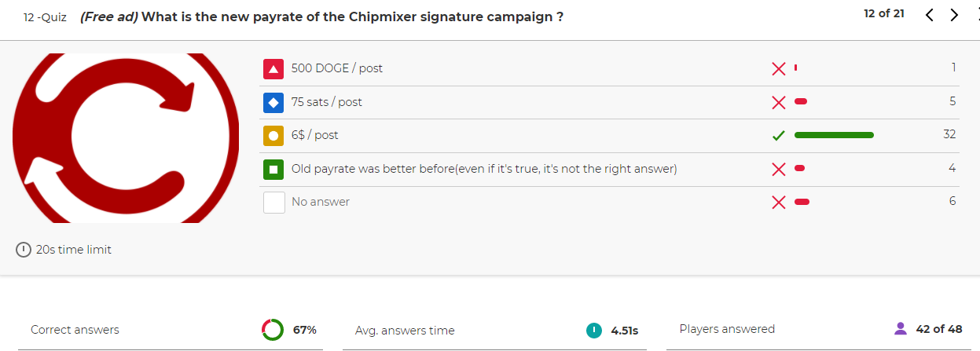Image resolution: width=980 pixels, height=351 pixels.
Task: Click the green square answer icon
Action: 273,169
